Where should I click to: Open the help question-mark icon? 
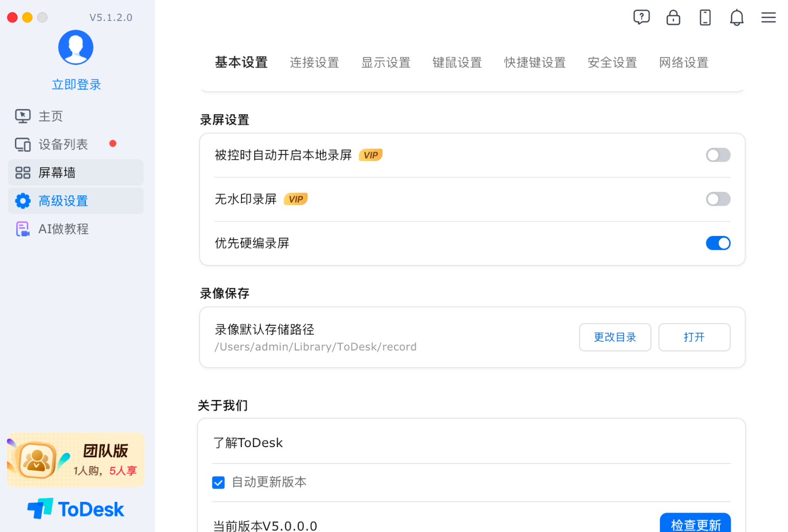pyautogui.click(x=641, y=17)
